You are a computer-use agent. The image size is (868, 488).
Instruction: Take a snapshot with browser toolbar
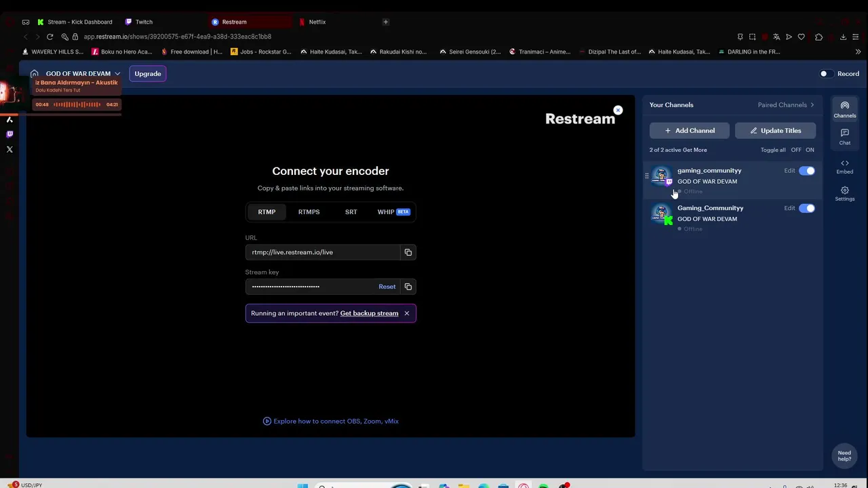point(752,37)
